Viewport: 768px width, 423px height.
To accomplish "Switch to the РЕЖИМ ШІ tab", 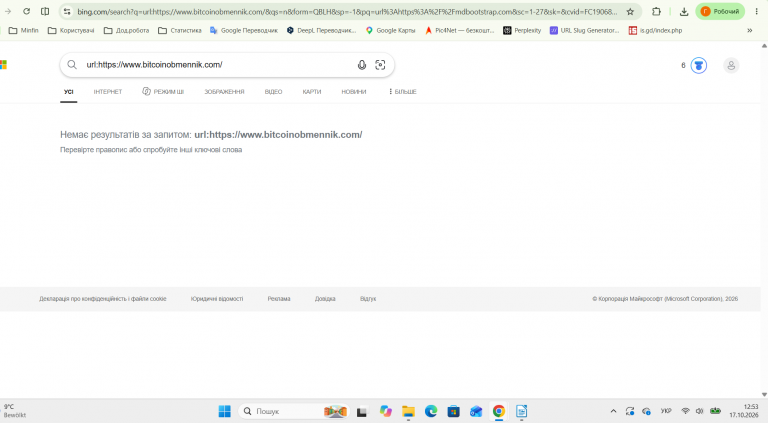I will (x=163, y=92).
